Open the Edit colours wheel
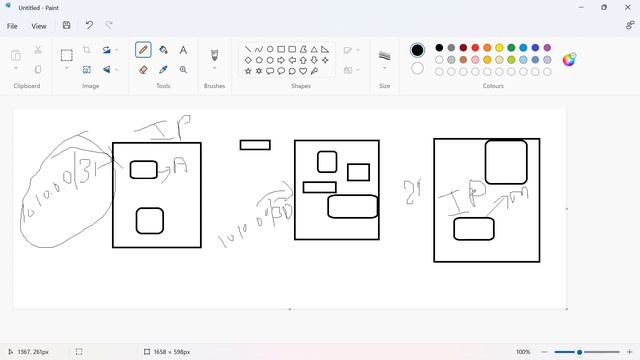 coord(569,60)
